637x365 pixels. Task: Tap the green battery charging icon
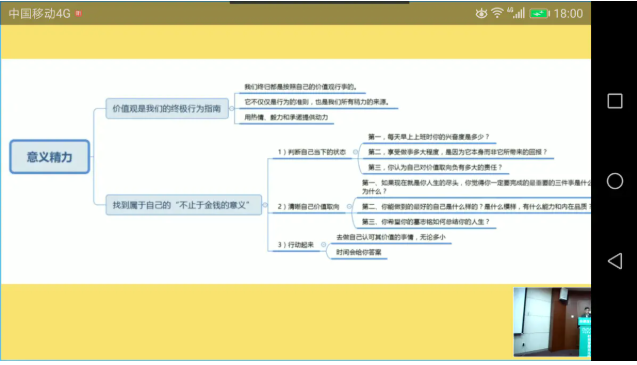pyautogui.click(x=539, y=14)
